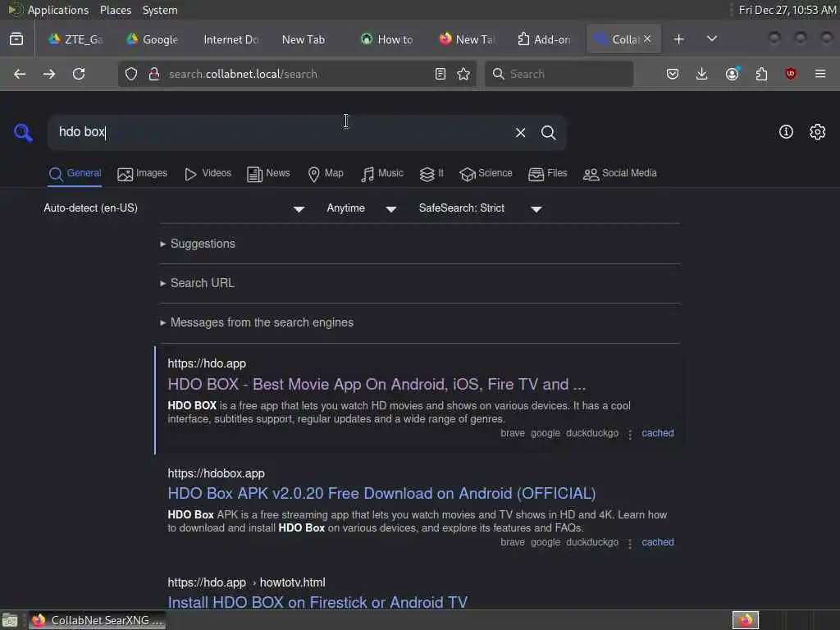Click the SearXNG magnifier logo

23,132
